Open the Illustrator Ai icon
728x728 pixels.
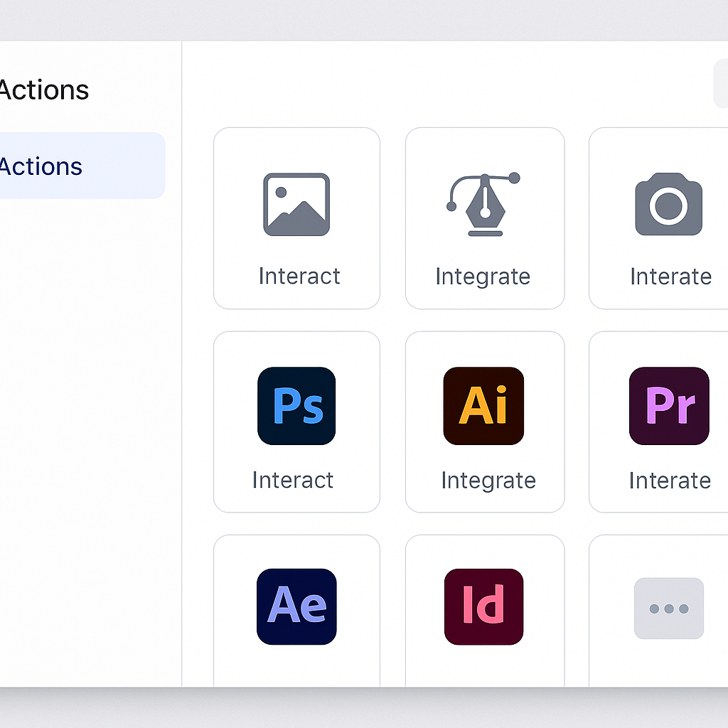coord(483,406)
